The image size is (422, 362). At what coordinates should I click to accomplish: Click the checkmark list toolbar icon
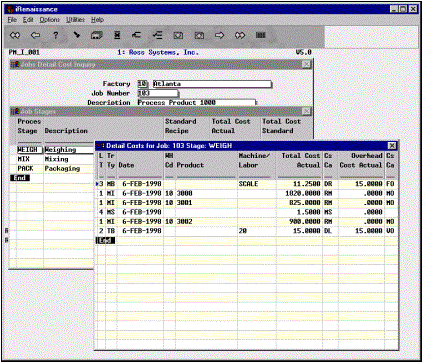157,35
